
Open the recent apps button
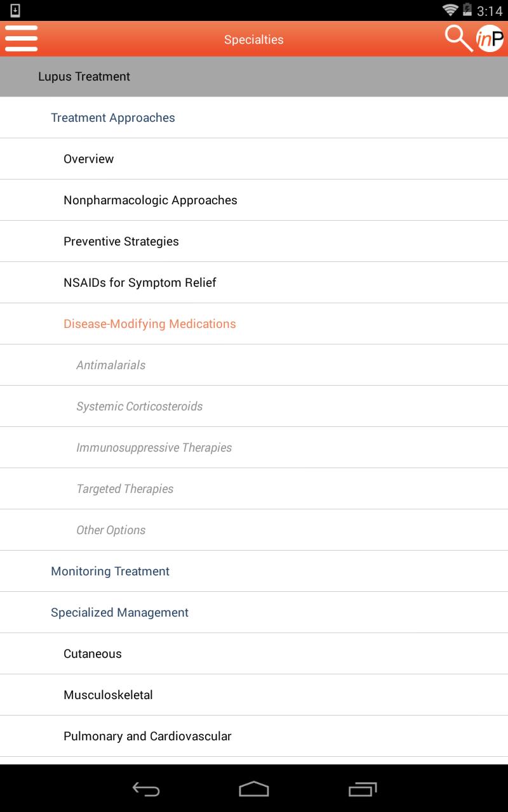363,789
